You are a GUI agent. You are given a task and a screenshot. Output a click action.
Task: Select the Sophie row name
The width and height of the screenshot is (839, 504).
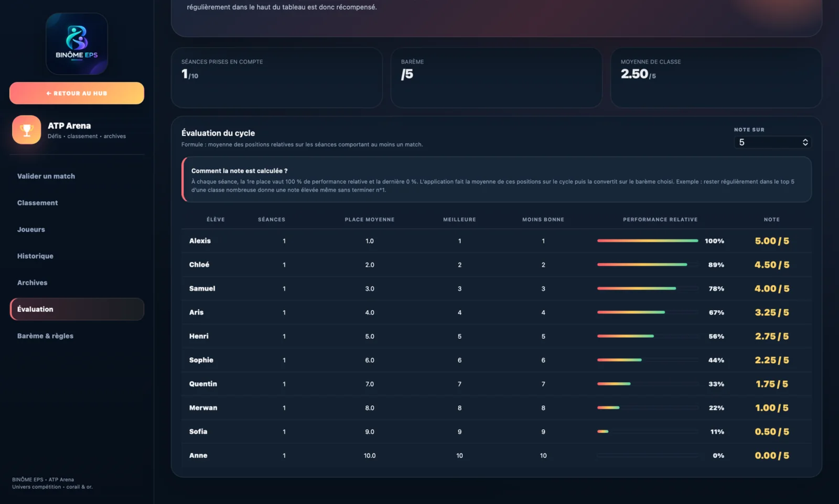tap(201, 360)
